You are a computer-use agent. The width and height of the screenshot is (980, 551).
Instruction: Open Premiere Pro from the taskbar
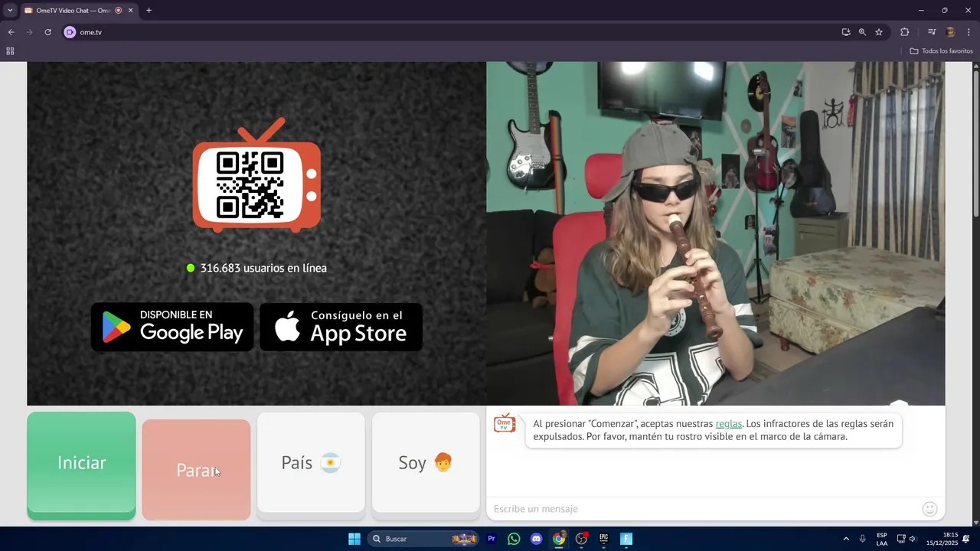tap(492, 539)
